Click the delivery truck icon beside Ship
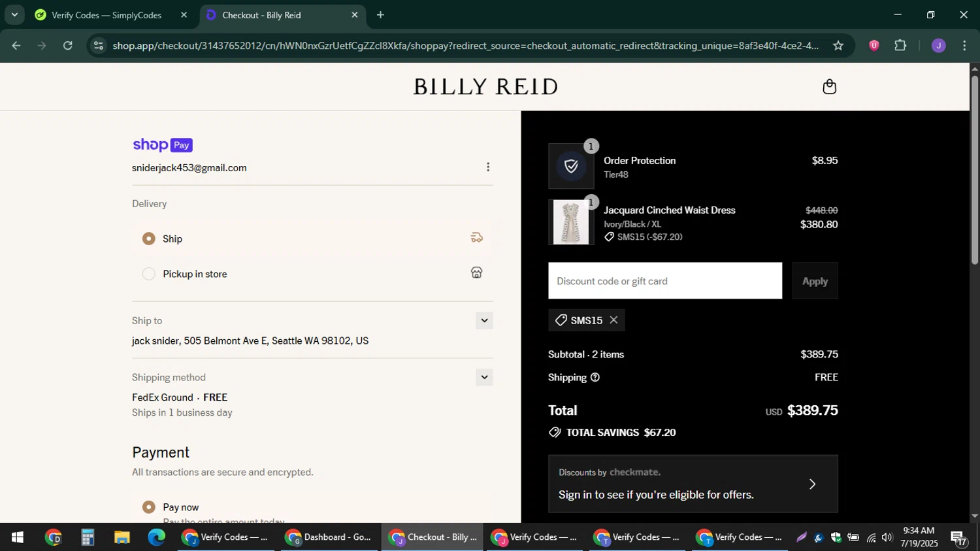Viewport: 980px width, 551px height. 477,238
